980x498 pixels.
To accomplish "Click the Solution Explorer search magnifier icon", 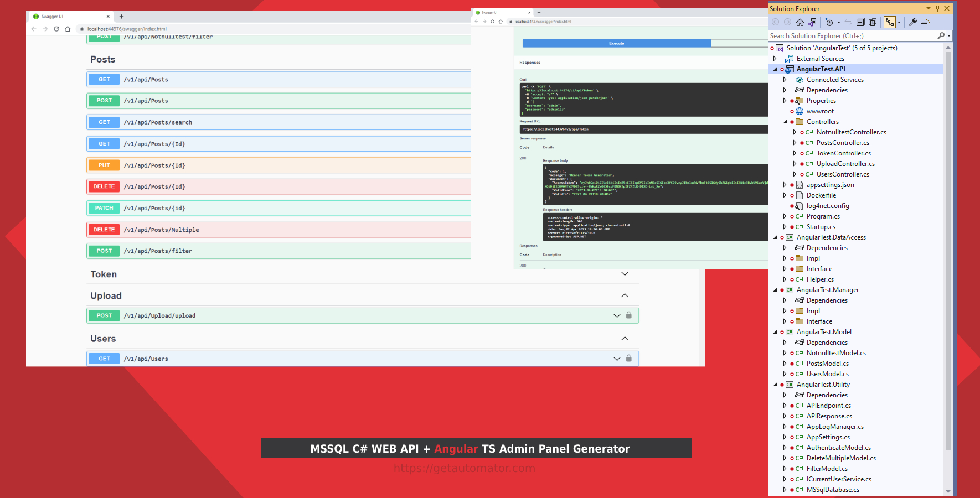I will tap(941, 35).
